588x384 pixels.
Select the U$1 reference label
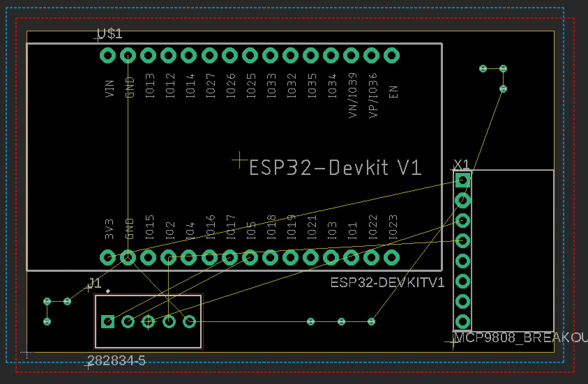[110, 34]
